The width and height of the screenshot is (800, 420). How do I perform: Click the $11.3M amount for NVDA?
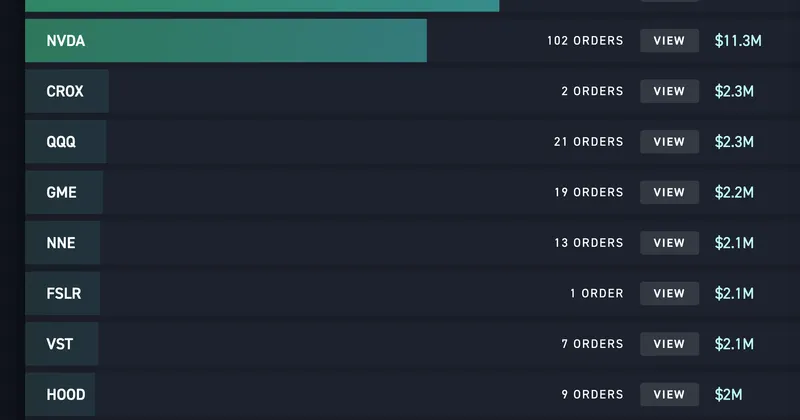coord(740,41)
